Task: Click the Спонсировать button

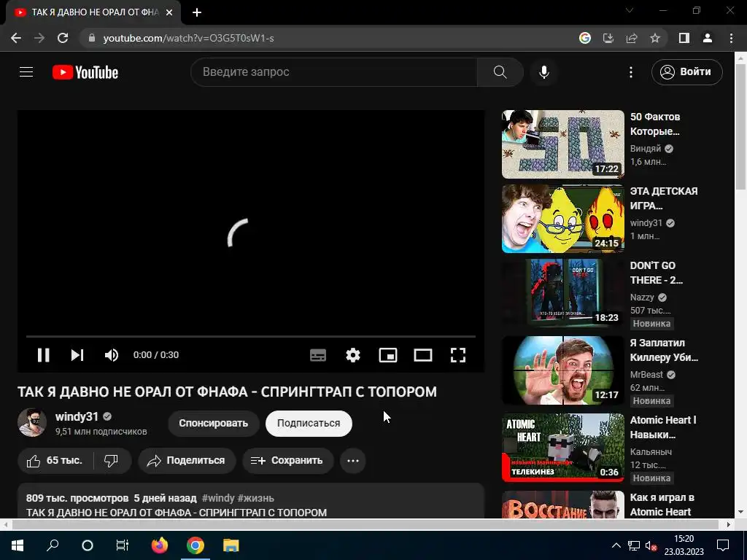Action: [x=214, y=424]
